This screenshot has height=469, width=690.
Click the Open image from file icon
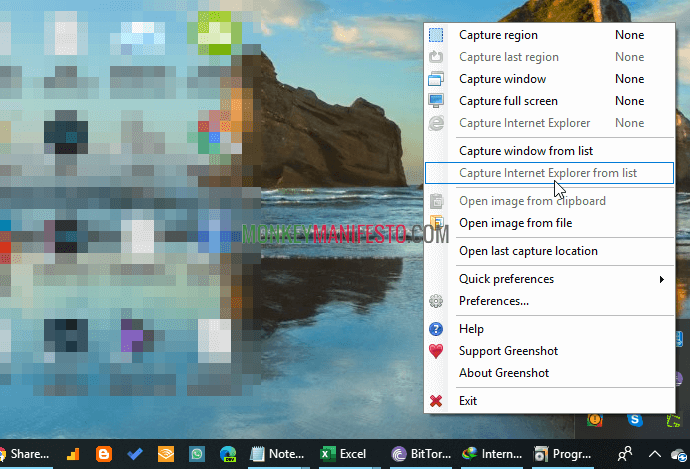coord(436,222)
